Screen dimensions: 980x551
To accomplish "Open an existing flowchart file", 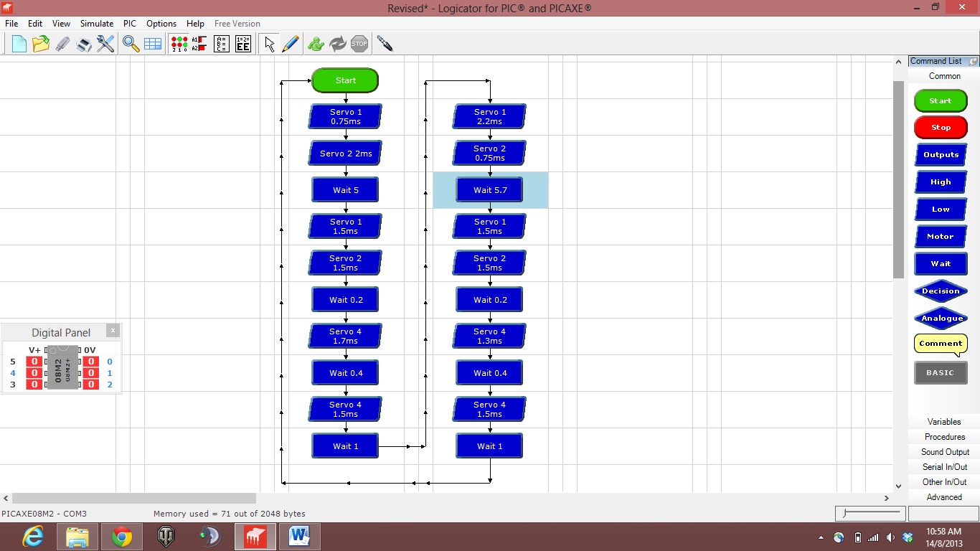I will pyautogui.click(x=41, y=44).
